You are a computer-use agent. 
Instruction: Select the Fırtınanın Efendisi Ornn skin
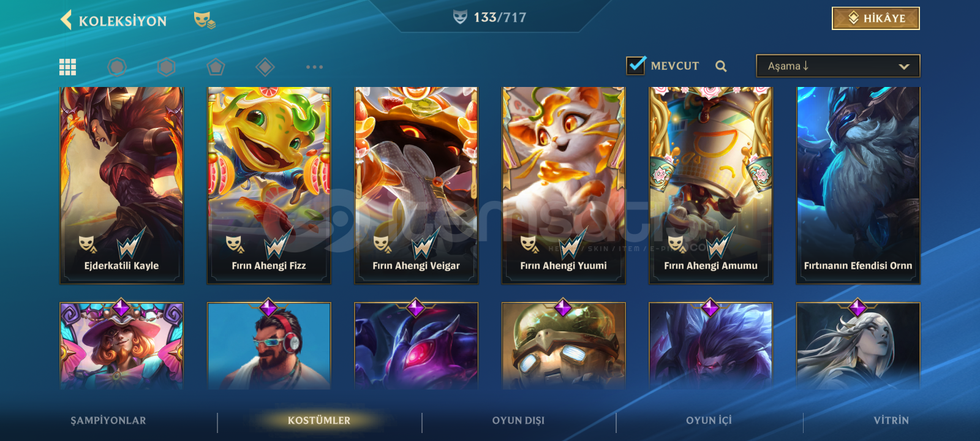(858, 185)
